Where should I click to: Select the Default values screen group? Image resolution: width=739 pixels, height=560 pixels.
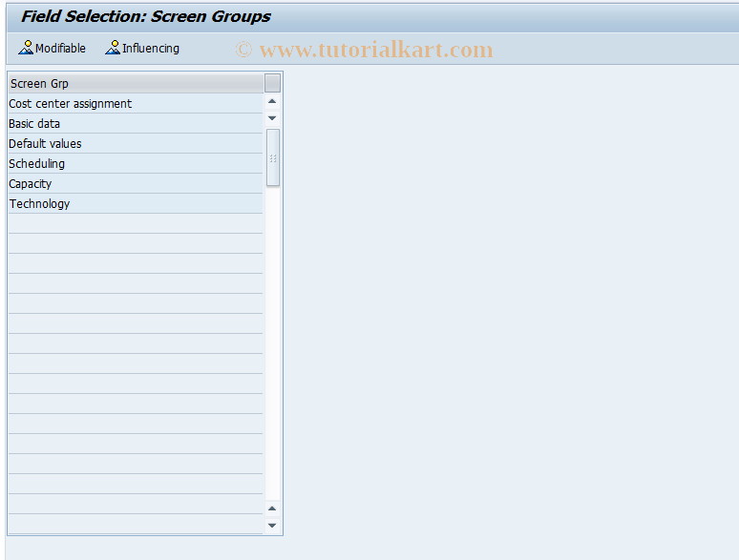(x=136, y=144)
